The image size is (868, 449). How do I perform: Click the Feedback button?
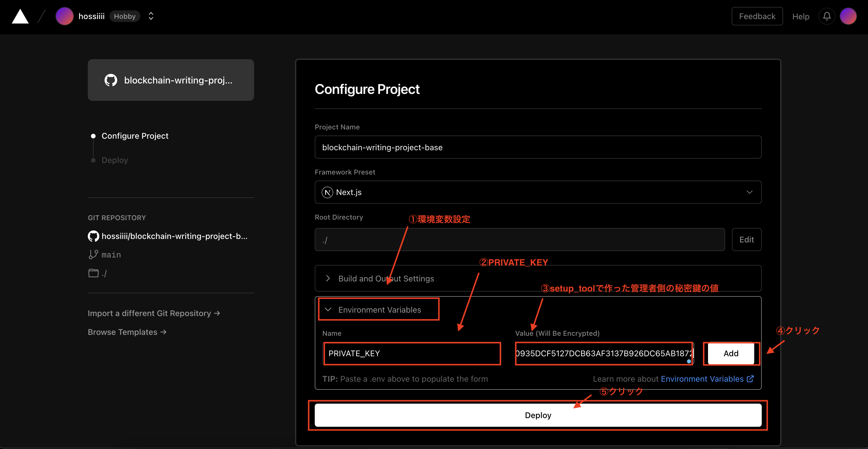pos(757,16)
